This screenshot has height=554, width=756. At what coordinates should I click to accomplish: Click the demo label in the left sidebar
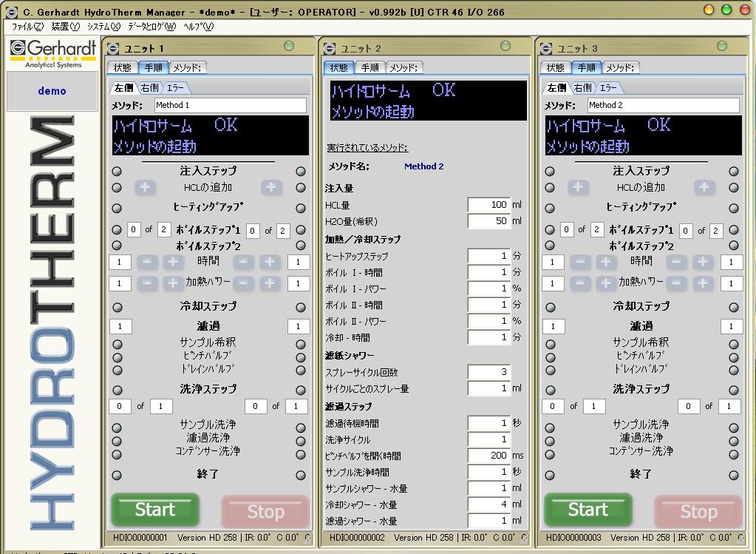pos(52,91)
